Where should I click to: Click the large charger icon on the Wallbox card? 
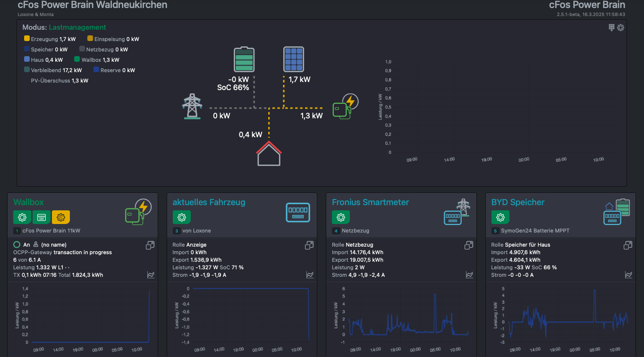pyautogui.click(x=138, y=212)
